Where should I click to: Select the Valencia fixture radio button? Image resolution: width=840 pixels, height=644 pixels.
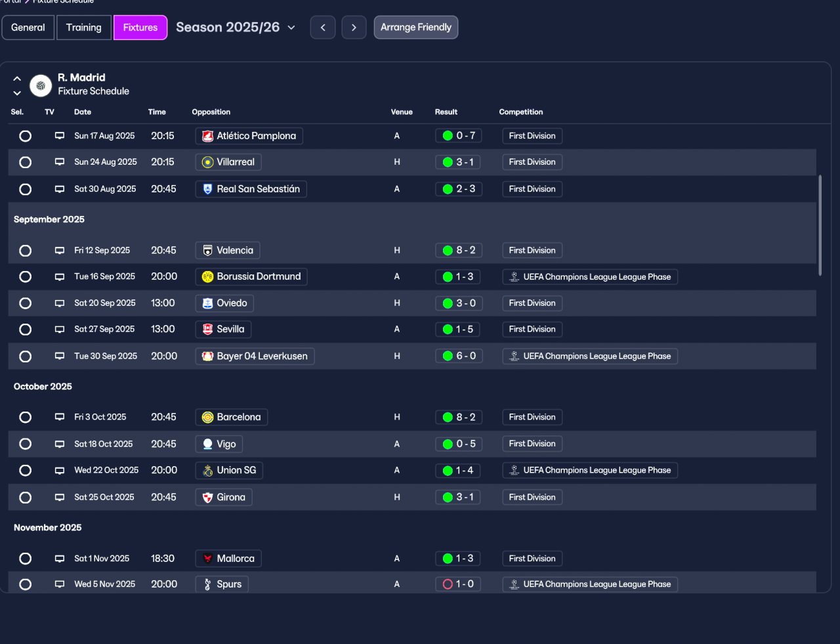pos(26,250)
